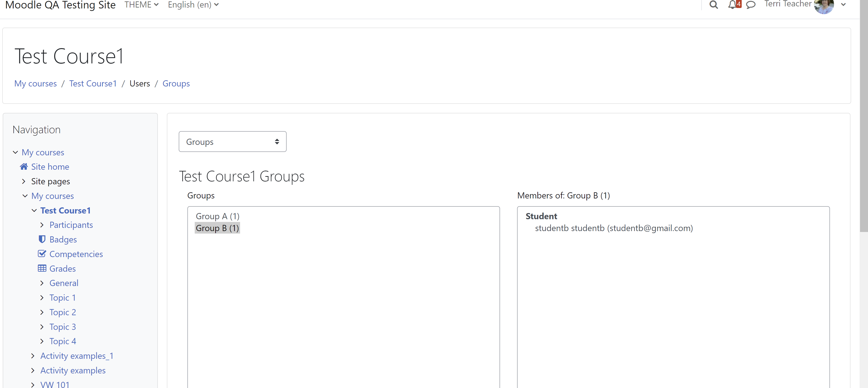Open the Competencies link

[76, 254]
